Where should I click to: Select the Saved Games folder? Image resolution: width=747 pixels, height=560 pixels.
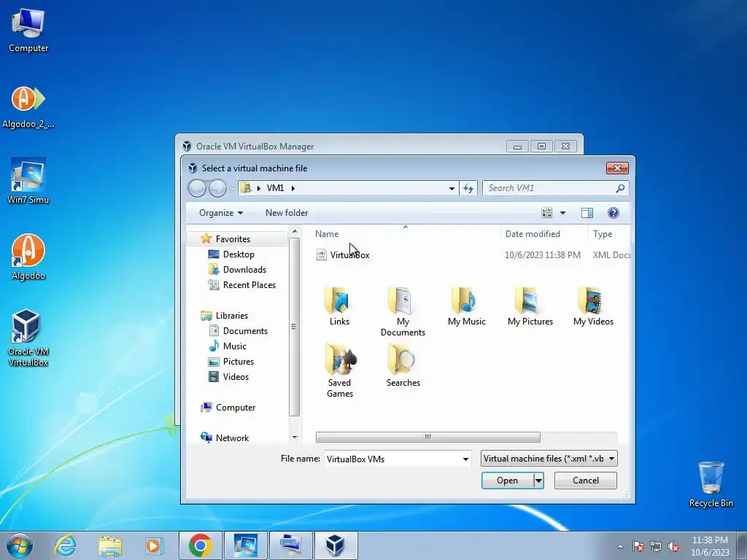coord(340,370)
